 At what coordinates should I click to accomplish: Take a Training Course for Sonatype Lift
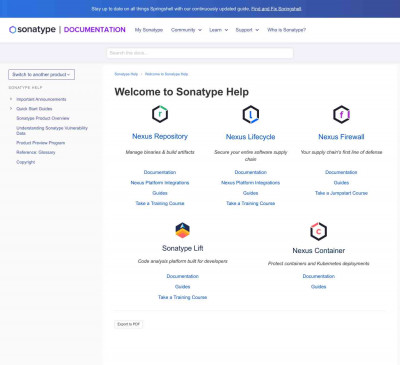click(183, 297)
